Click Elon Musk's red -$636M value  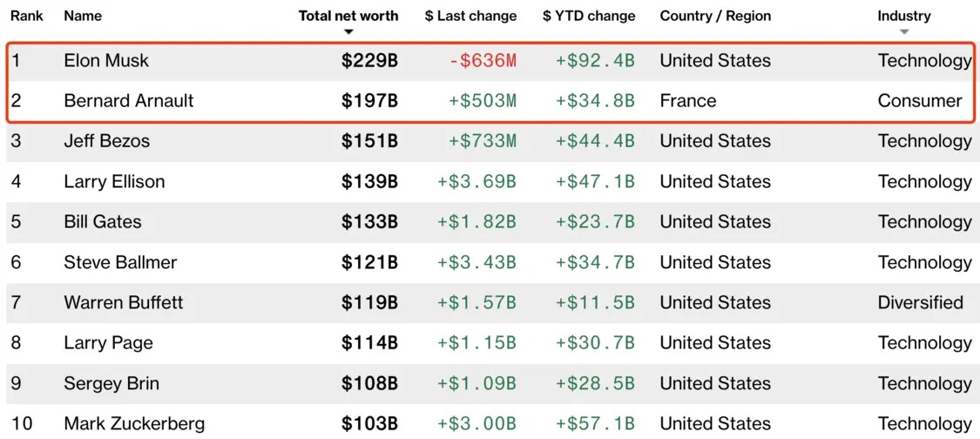tap(482, 61)
